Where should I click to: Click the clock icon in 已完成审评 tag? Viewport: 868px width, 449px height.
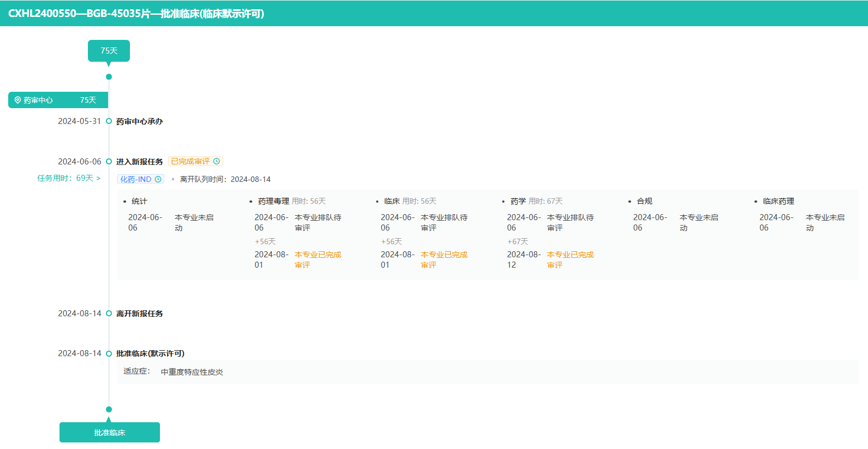[217, 162]
